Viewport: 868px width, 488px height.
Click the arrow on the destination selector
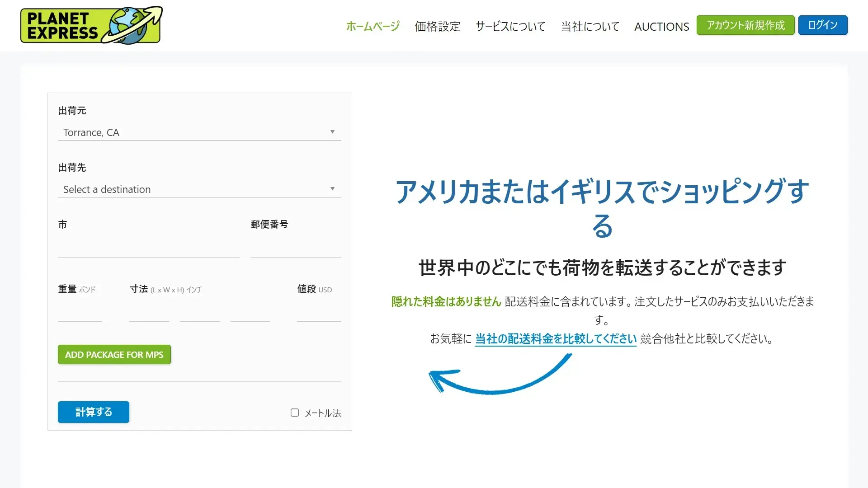(x=332, y=189)
